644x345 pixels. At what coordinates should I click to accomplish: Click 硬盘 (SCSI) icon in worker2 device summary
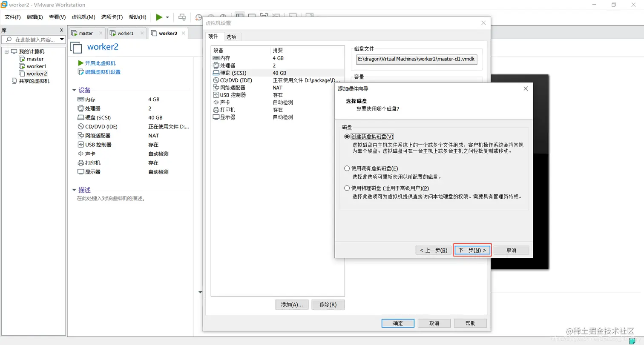[81, 117]
